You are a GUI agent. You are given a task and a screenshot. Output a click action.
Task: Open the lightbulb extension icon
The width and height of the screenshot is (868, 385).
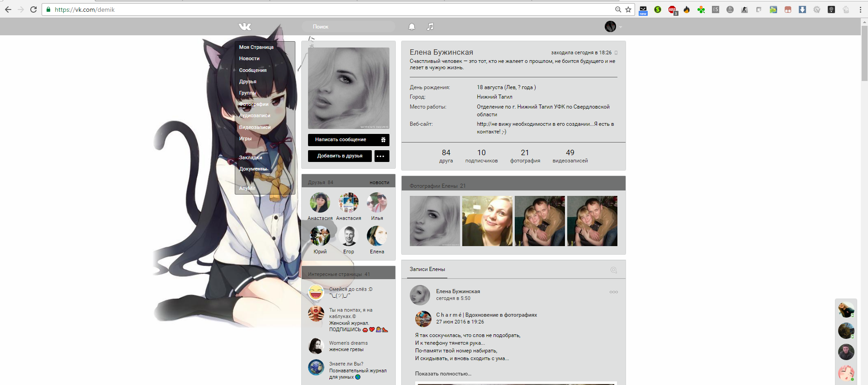[x=831, y=10]
